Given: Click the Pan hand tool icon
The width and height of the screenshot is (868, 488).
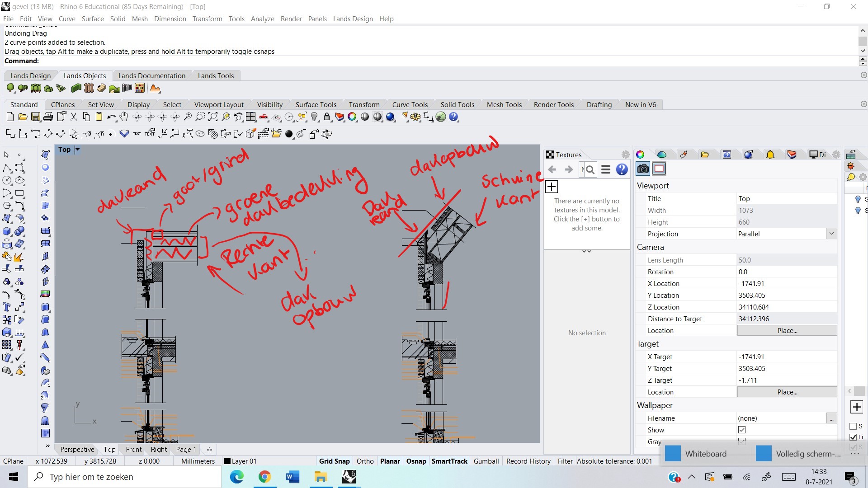Looking at the screenshot, I should pos(124,117).
